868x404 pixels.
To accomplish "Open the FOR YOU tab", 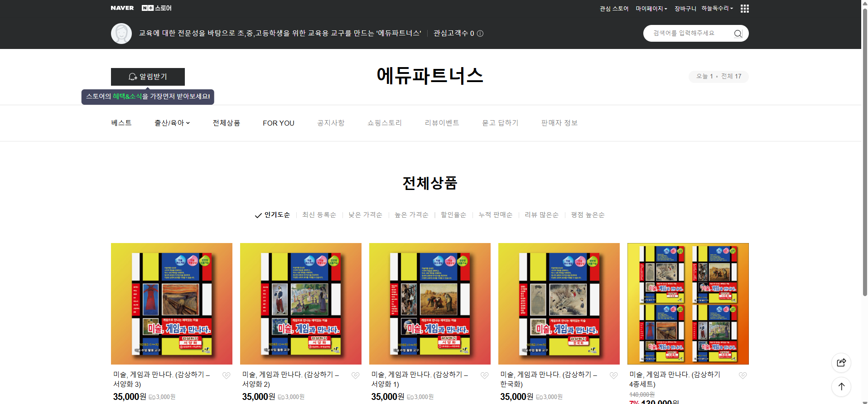I will [279, 123].
